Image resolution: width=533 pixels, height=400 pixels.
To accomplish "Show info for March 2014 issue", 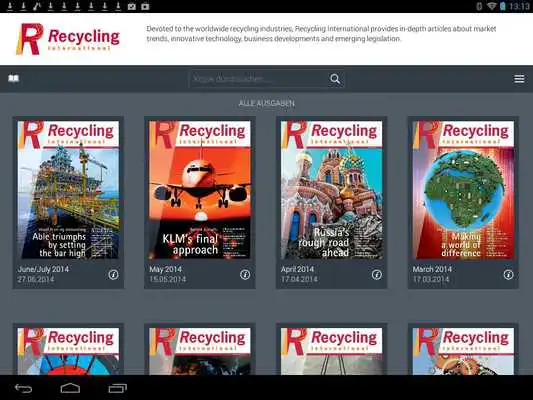I will click(x=508, y=274).
